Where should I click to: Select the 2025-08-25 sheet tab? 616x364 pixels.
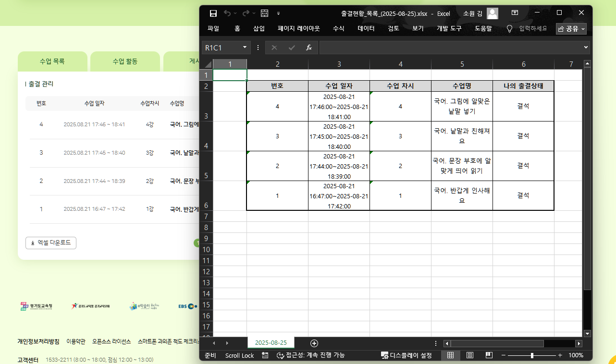pos(271,343)
